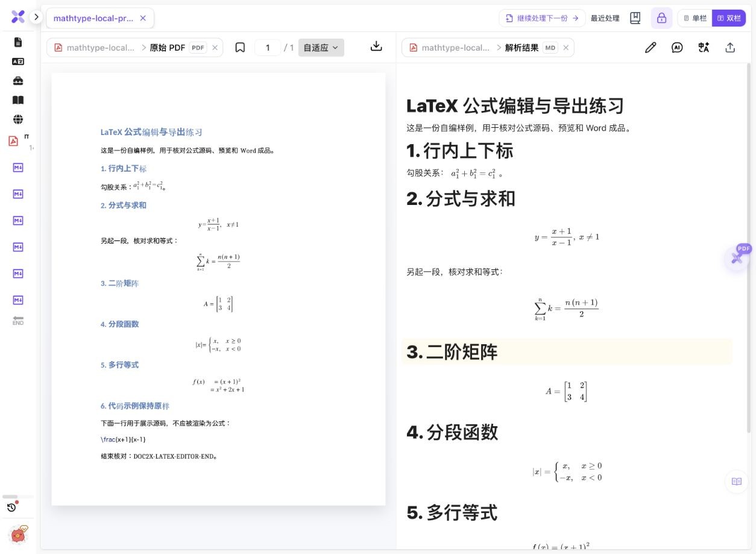
Task: Download the original PDF
Action: (x=376, y=46)
